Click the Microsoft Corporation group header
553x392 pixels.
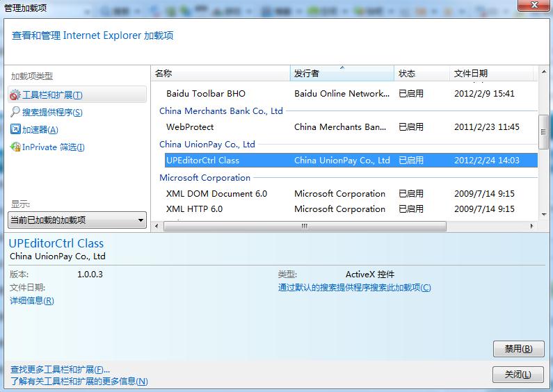[x=205, y=177]
